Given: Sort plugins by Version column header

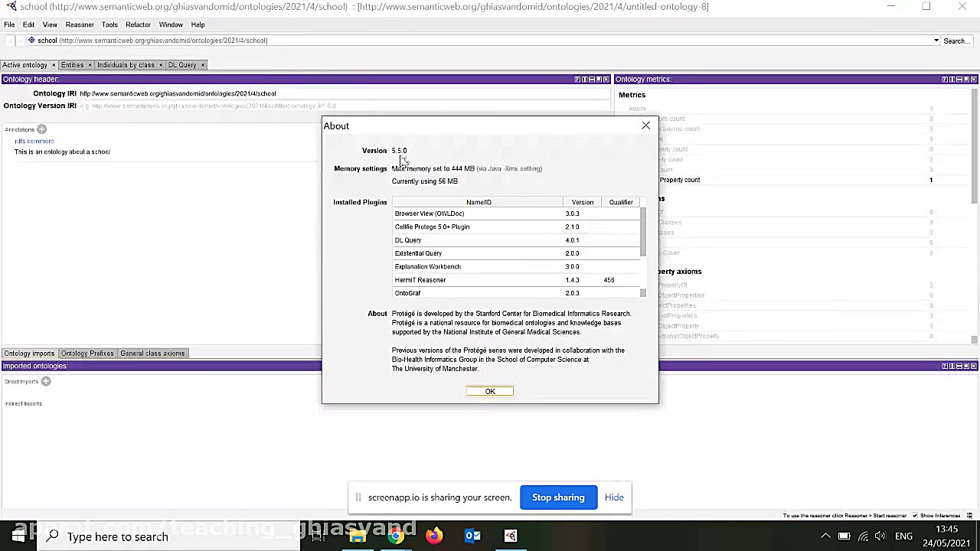Looking at the screenshot, I should 583,202.
